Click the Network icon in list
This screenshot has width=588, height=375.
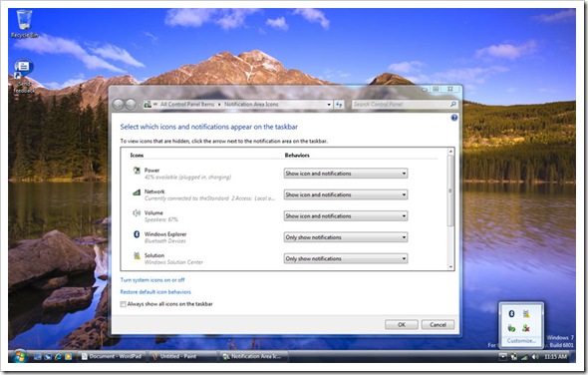(137, 192)
